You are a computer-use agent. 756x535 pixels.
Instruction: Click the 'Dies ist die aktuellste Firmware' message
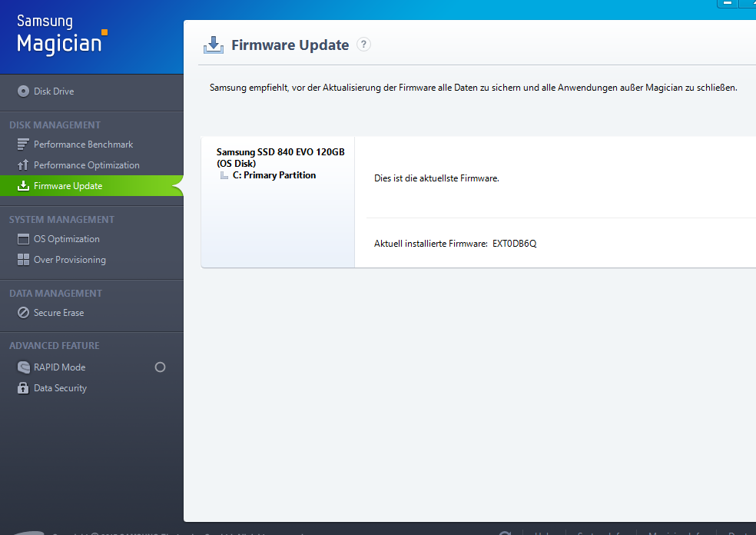pyautogui.click(x=436, y=178)
